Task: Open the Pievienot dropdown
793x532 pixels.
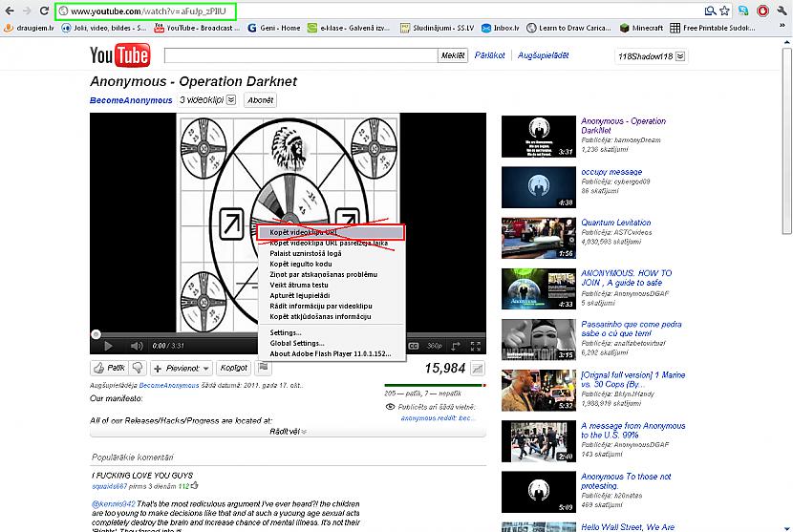Action: pos(182,368)
